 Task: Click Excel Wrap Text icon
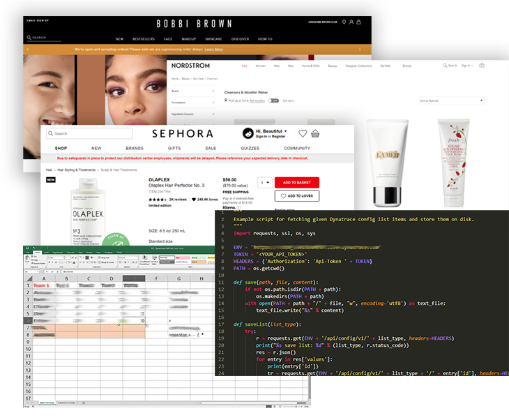99,257
